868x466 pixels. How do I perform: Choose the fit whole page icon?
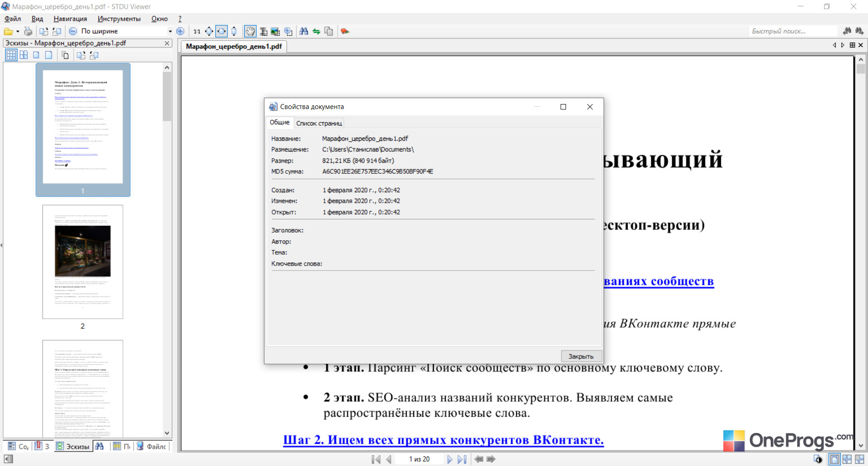coord(209,31)
